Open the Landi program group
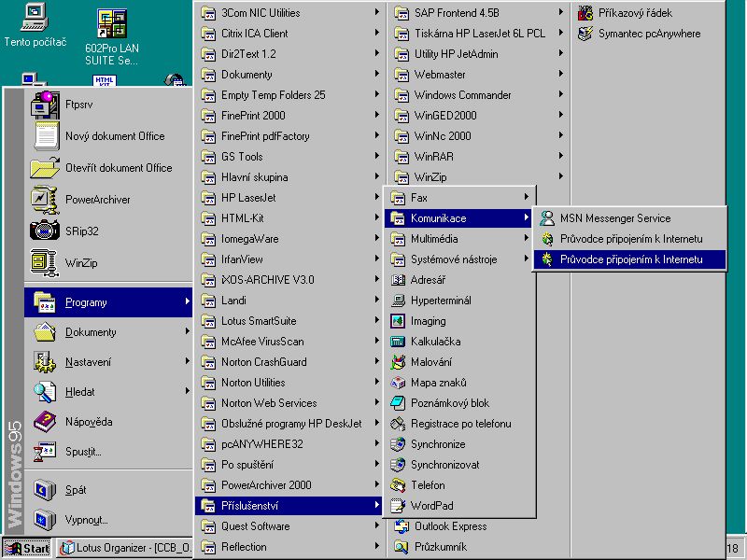 coord(289,301)
